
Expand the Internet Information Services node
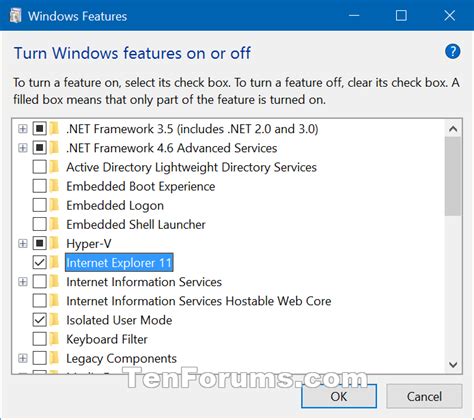click(23, 282)
